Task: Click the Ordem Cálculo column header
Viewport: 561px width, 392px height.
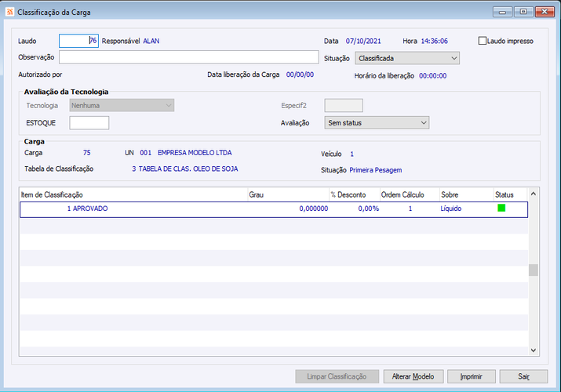Action: [410, 194]
